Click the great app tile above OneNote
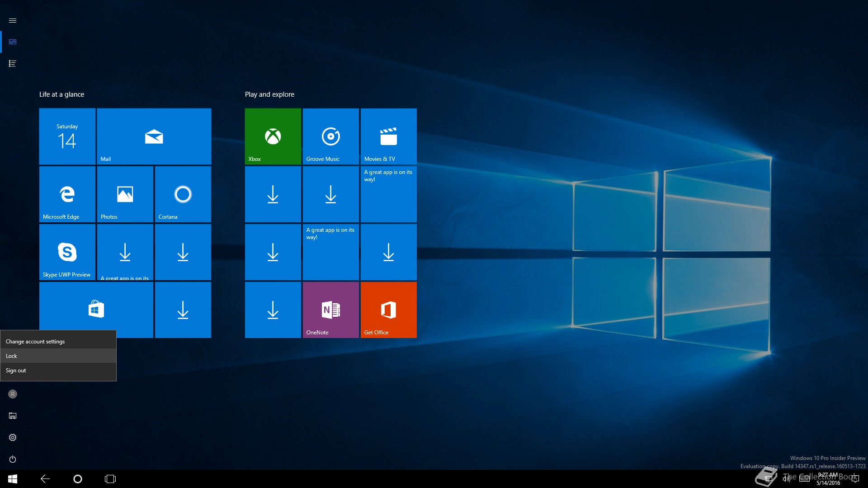 [331, 252]
